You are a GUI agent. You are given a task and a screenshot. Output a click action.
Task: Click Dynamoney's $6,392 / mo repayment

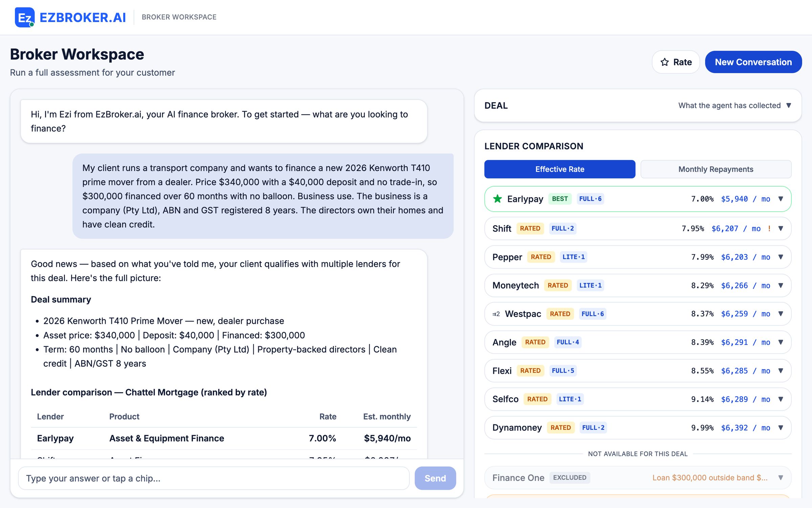[746, 428]
